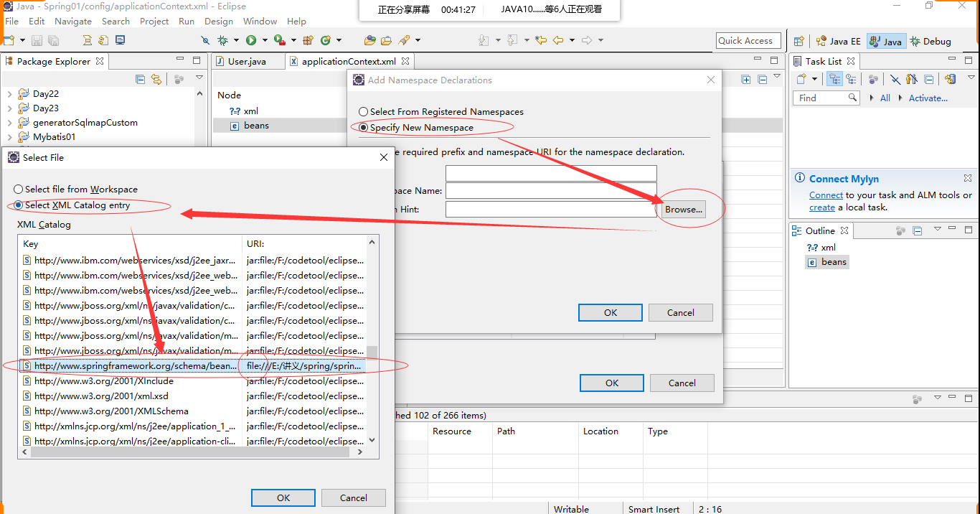The height and width of the screenshot is (514, 980).
Task: Click the Expand All icon in XML editor
Action: pos(746,80)
